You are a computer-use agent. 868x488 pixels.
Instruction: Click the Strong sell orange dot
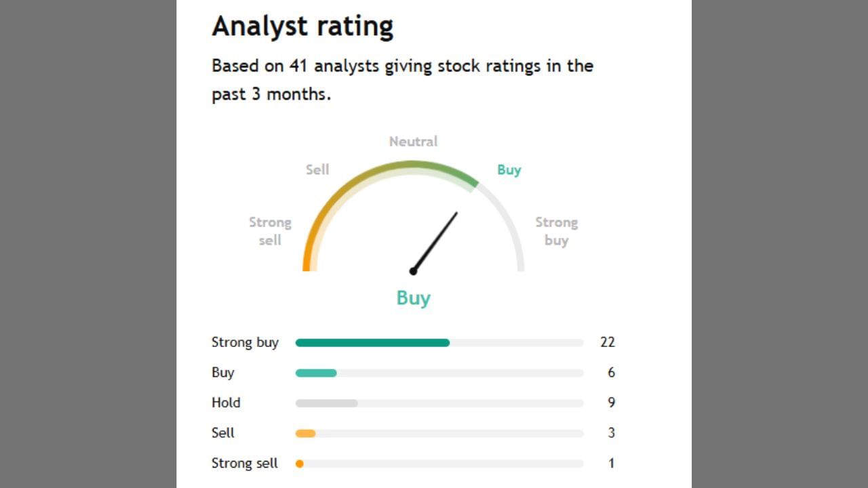[300, 464]
